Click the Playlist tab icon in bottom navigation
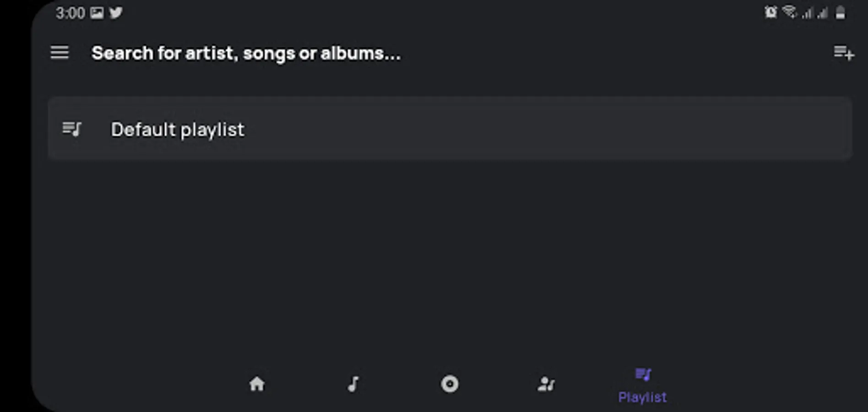Screen dimensions: 868x412 643,375
